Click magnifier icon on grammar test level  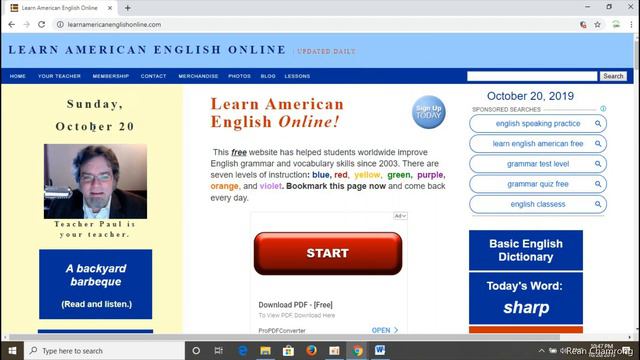(x=598, y=164)
